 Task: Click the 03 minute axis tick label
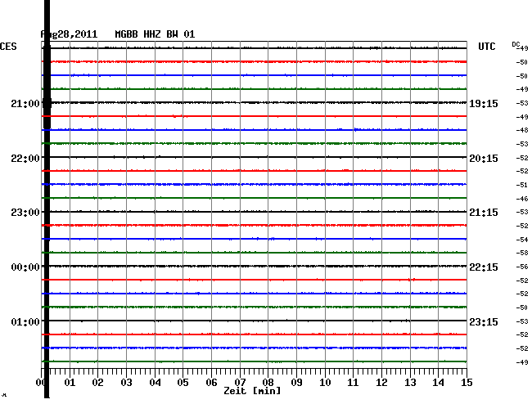pos(126,382)
